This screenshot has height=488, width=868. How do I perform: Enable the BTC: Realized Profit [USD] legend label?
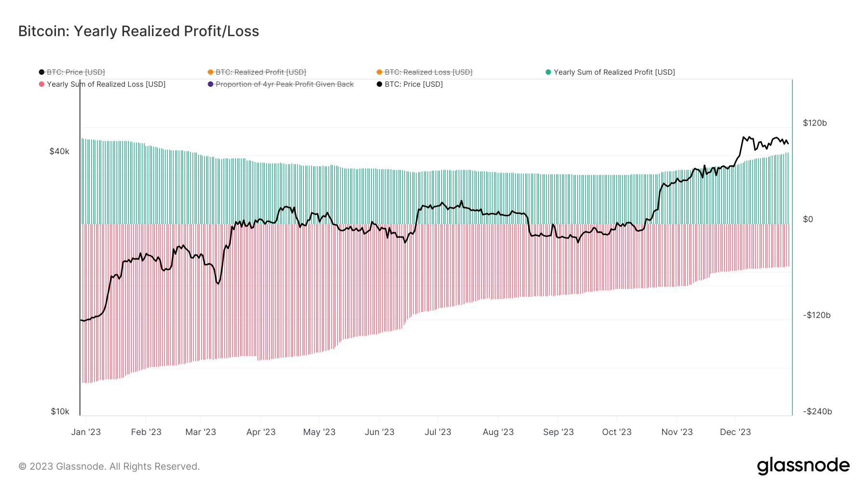261,72
